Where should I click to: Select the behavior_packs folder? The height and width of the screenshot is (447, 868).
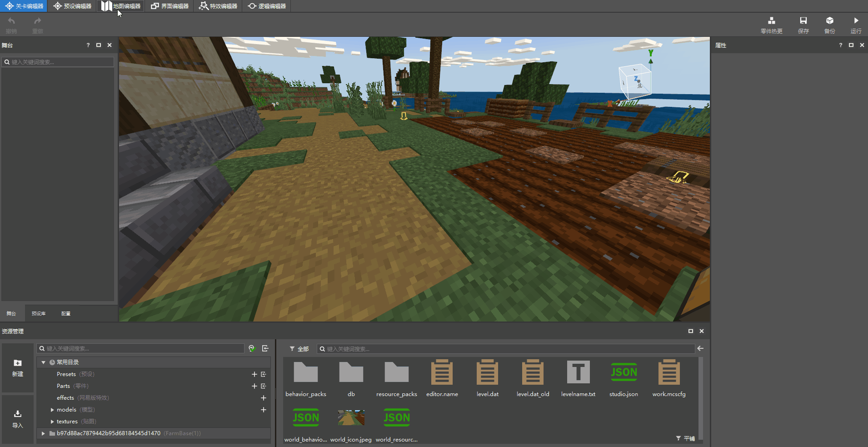coord(306,378)
